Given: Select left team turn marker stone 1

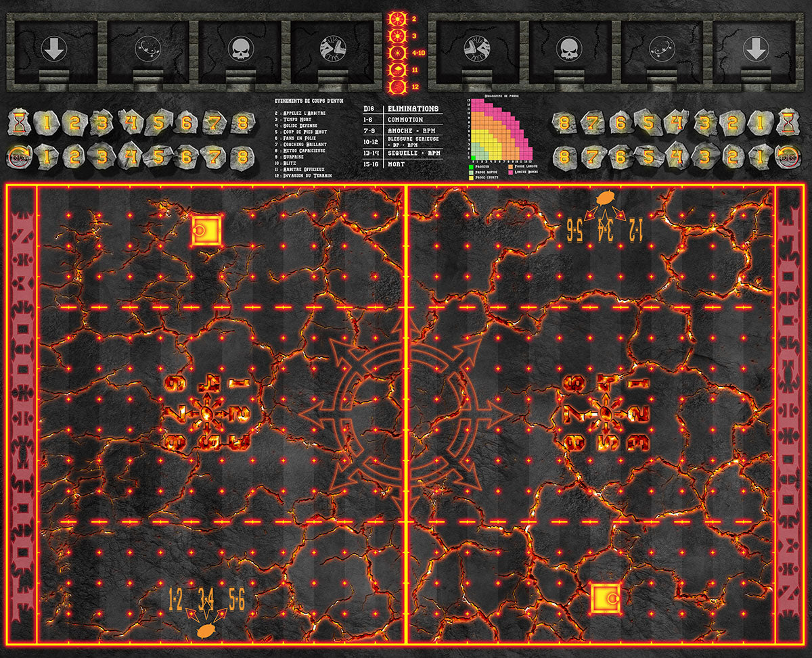Looking at the screenshot, I should (46, 123).
